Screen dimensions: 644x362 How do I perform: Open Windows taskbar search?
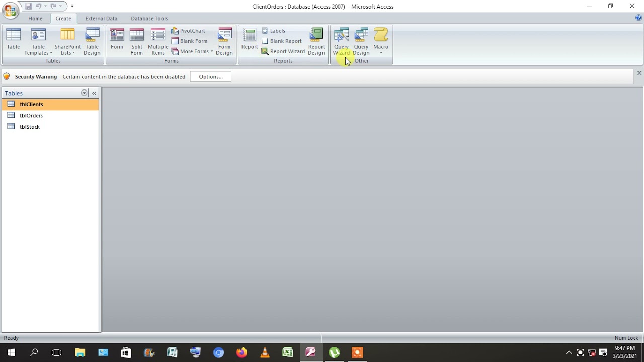point(34,352)
